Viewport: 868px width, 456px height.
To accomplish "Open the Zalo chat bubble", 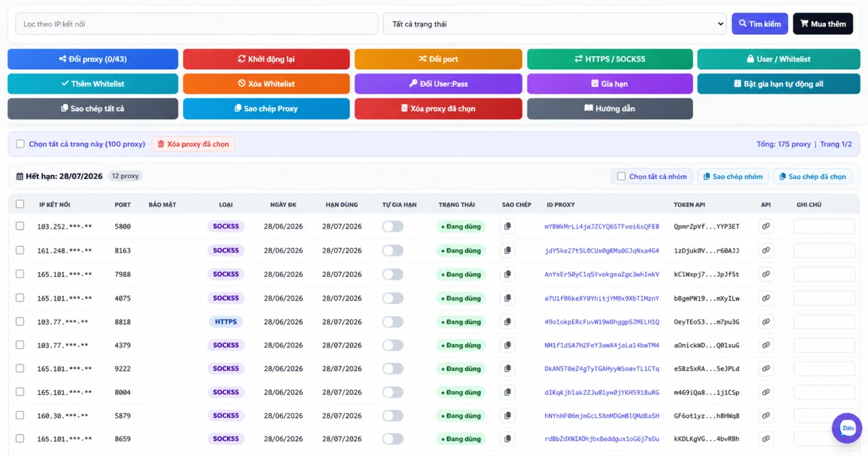I will pos(847,428).
